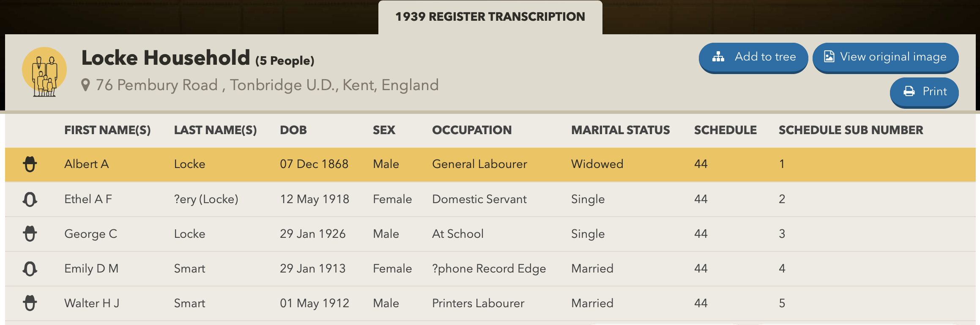Click the male icon beside George C
This screenshot has width=980, height=325.
click(x=30, y=234)
